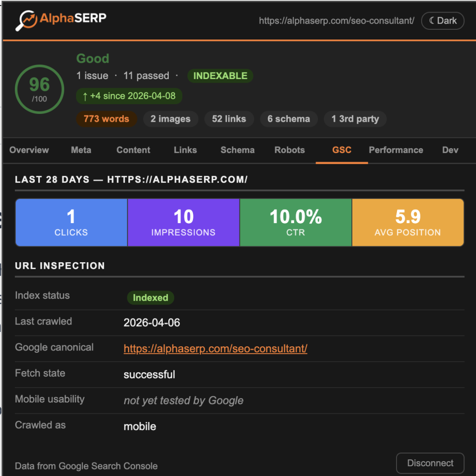The image size is (476, 476).
Task: Open the Google canonical seo-consultant link
Action: [215, 349]
